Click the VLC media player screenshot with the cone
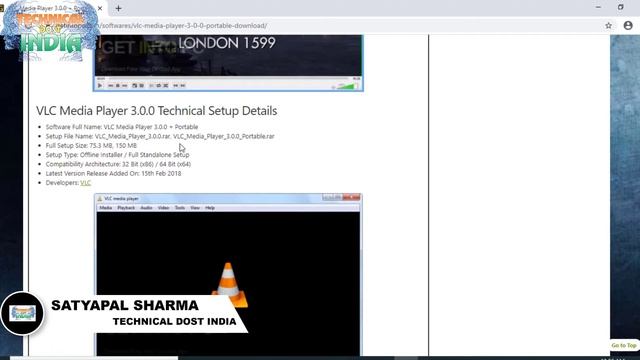Viewport: 640px width, 360px height. [228, 274]
